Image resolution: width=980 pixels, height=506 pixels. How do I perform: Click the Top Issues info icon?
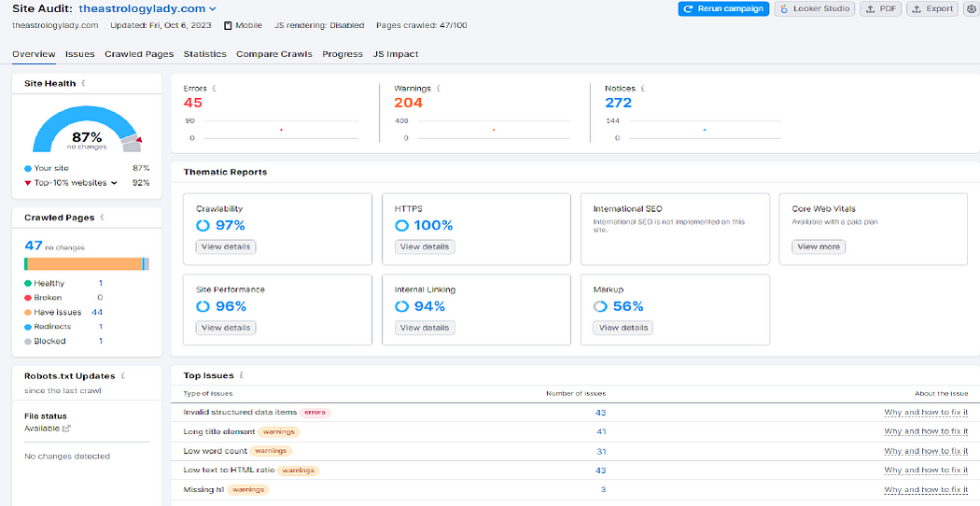[x=241, y=375]
